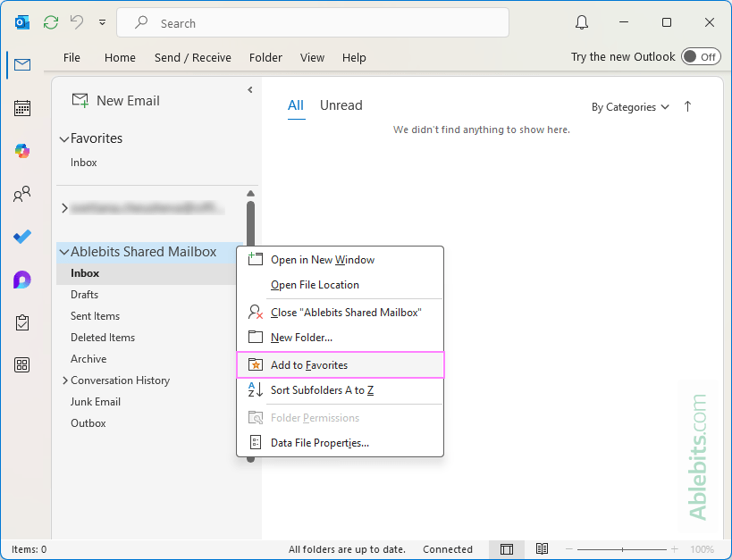Open By Categories sort dropdown
Viewport: 732px width, 560px height.
[630, 107]
